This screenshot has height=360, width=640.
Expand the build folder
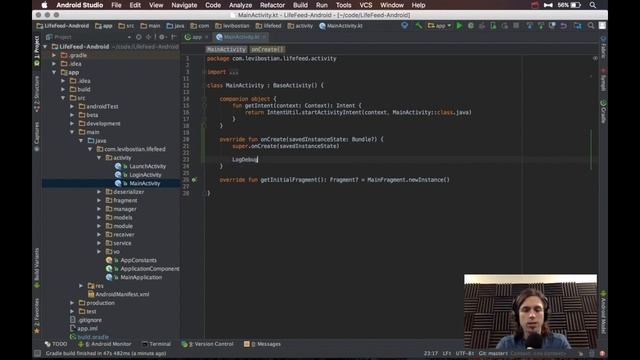coord(63,89)
